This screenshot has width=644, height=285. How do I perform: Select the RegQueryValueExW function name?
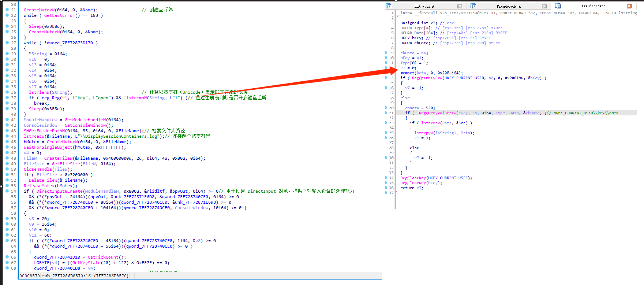(438, 113)
